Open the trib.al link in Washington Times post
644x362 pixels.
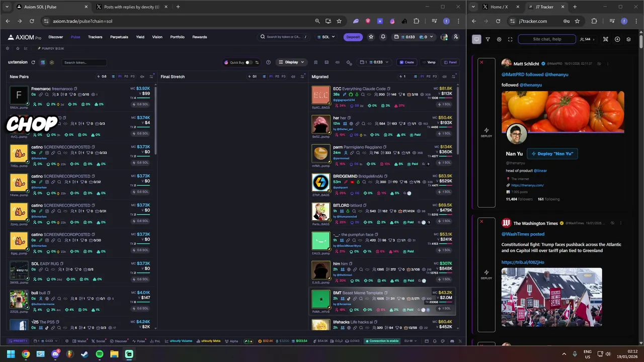coord(522,262)
